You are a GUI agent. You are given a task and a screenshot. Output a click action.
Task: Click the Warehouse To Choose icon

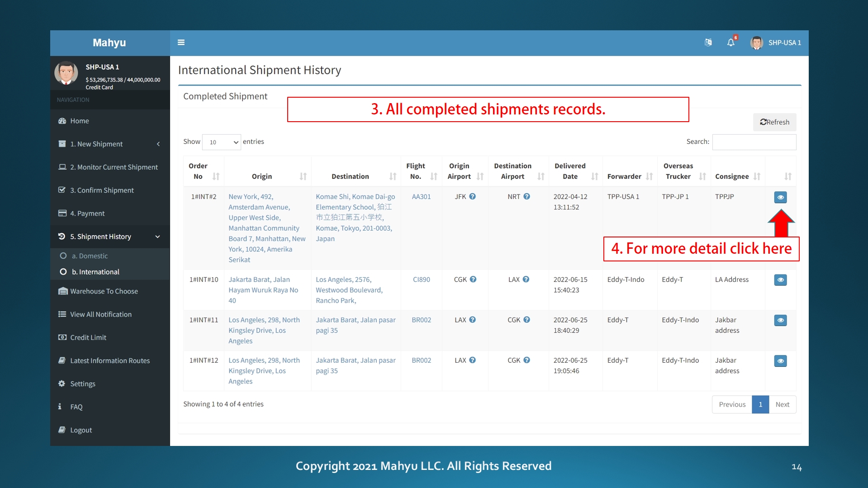tap(63, 291)
